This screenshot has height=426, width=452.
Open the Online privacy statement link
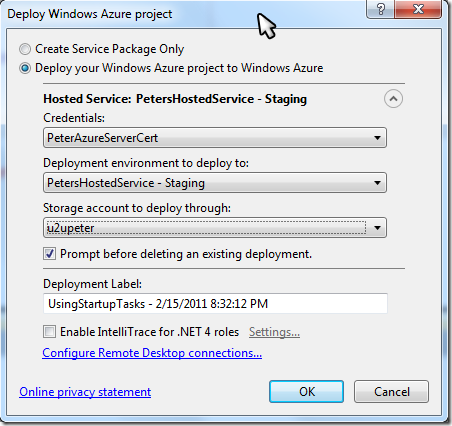click(85, 392)
